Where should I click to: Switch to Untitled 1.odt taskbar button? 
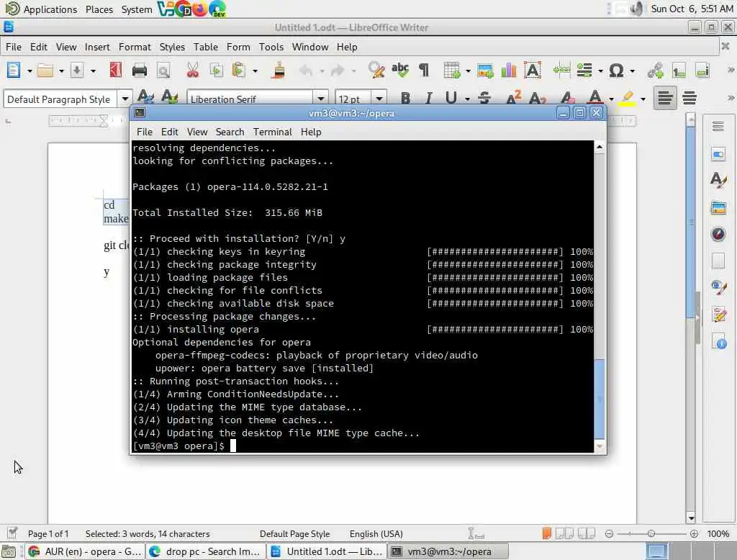pyautogui.click(x=327, y=551)
